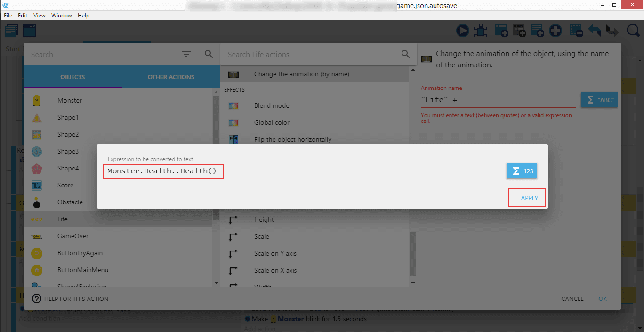This screenshot has width=644, height=332.
Task: Switch to the OTHER ACTIONS tab
Action: coord(171,77)
